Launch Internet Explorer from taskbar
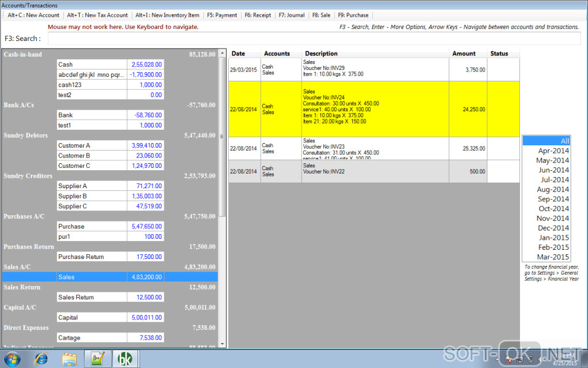 [41, 359]
